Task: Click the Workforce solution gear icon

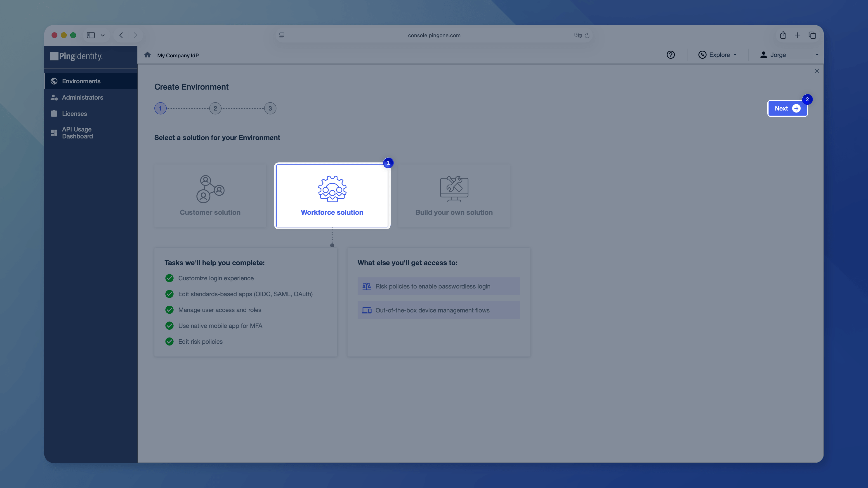Action: click(x=332, y=189)
